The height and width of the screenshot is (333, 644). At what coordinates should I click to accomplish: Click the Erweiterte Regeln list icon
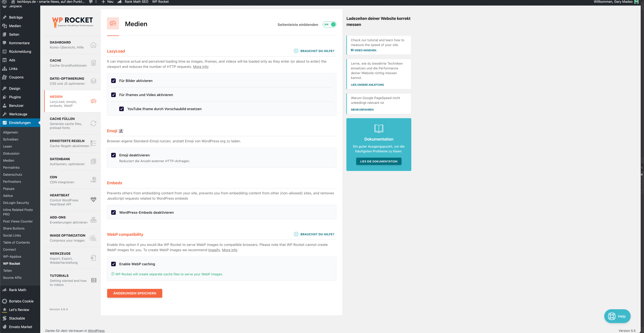tap(93, 143)
